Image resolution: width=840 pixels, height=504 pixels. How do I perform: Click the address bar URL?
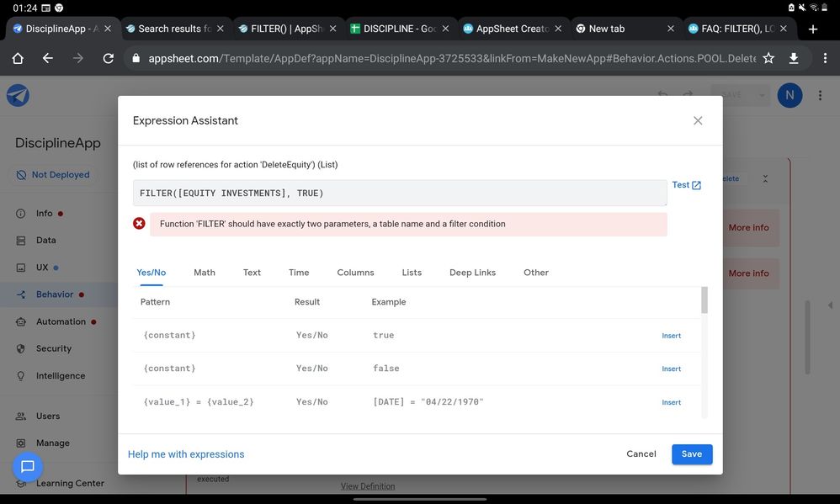click(x=452, y=58)
